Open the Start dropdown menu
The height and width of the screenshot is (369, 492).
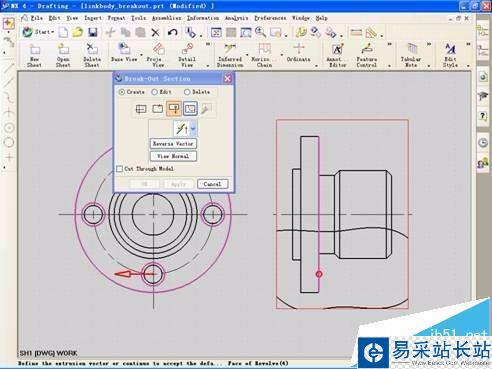pyautogui.click(x=38, y=32)
